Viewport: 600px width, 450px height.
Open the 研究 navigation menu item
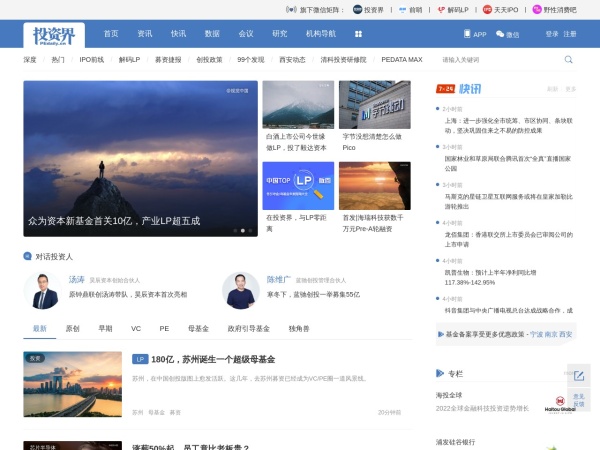point(279,34)
